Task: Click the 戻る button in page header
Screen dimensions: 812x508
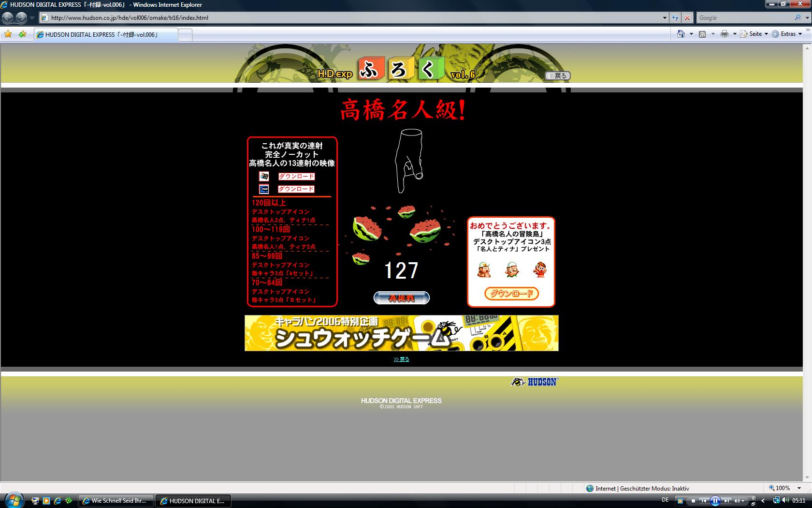Action: point(558,76)
